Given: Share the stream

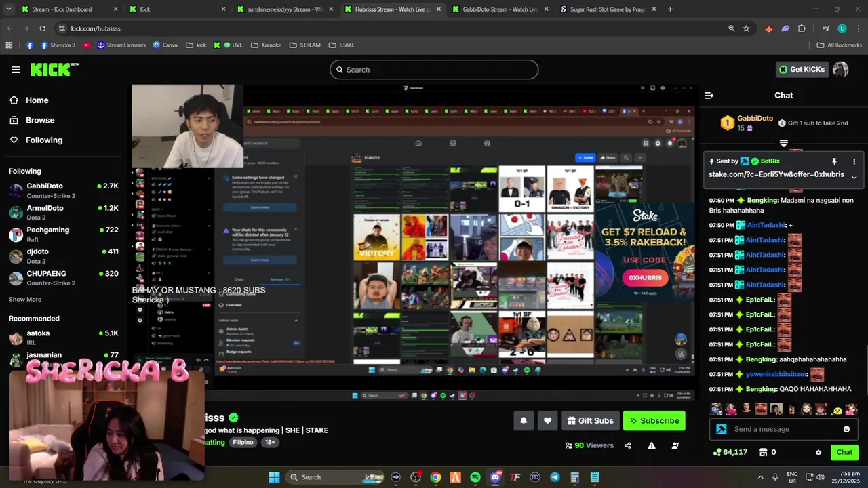Looking at the screenshot, I should [627, 445].
